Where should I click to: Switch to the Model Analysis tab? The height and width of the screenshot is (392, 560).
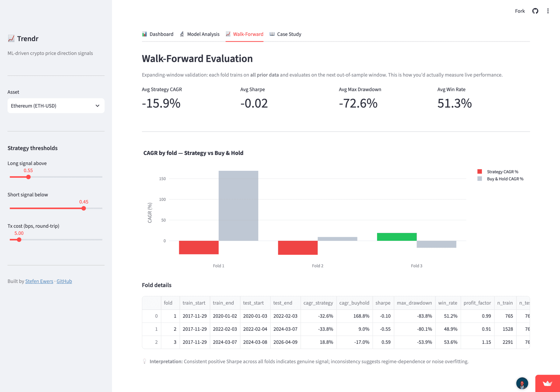(200, 34)
